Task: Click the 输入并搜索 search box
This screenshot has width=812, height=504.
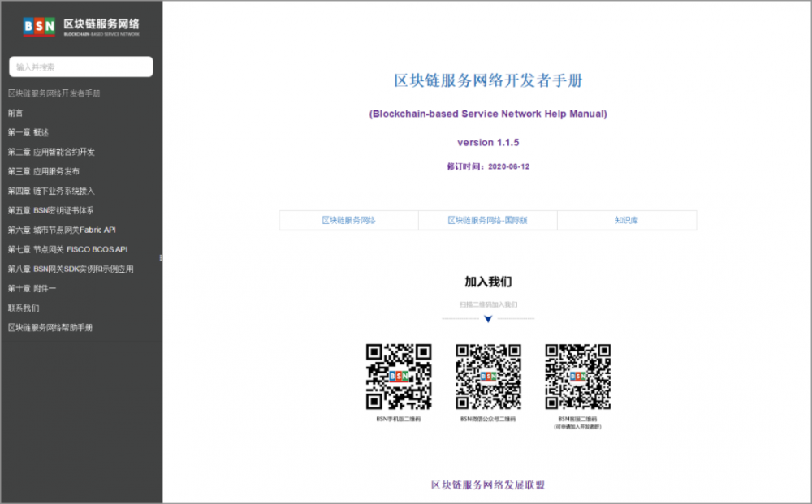Action: coord(80,67)
